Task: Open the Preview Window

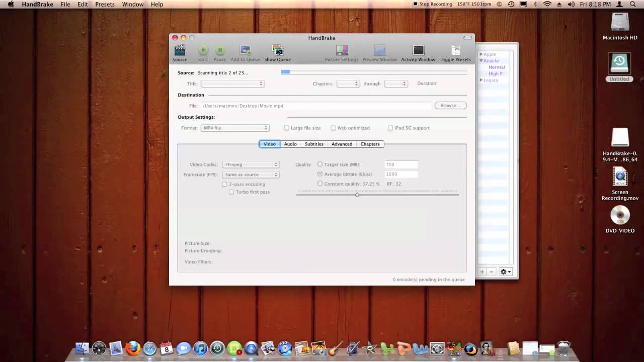Action: pyautogui.click(x=380, y=53)
